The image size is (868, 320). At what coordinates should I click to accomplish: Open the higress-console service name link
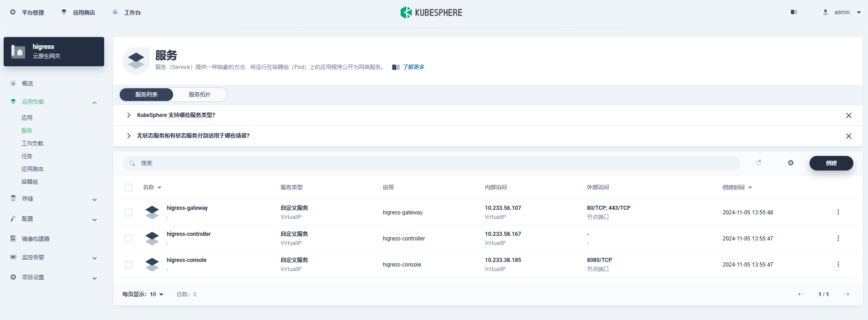pyautogui.click(x=186, y=260)
